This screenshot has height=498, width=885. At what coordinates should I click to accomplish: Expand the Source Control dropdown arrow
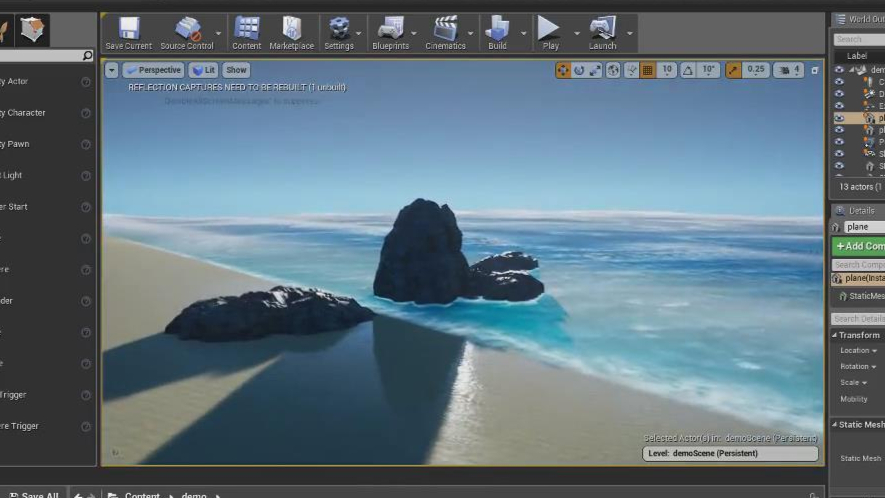(x=218, y=33)
